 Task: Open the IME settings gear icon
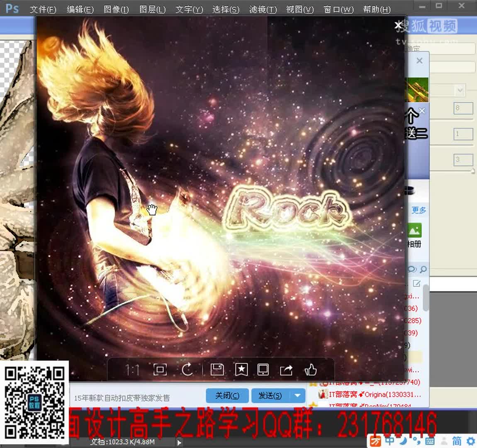[471, 441]
